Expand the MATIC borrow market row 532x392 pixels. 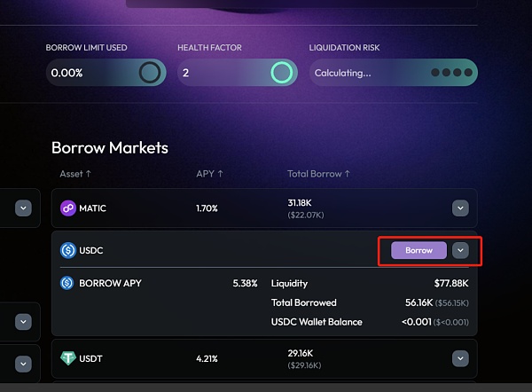click(x=459, y=208)
